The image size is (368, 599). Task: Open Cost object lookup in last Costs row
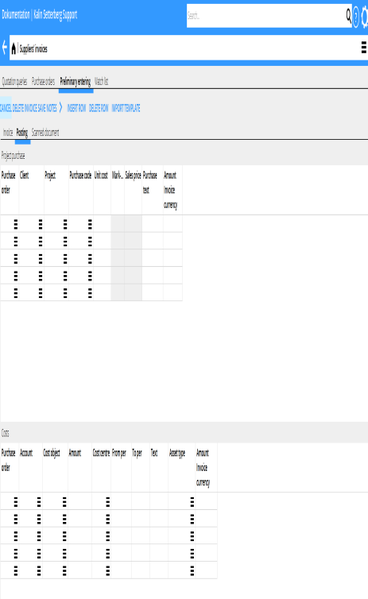click(65, 571)
